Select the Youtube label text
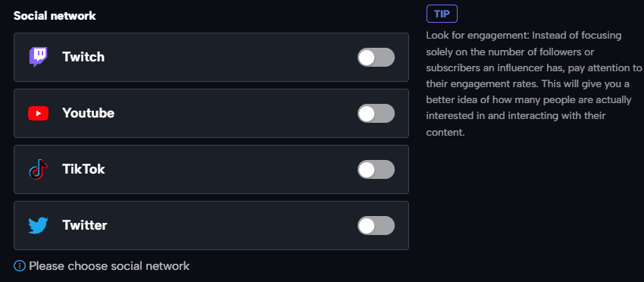The width and height of the screenshot is (644, 282). click(89, 113)
